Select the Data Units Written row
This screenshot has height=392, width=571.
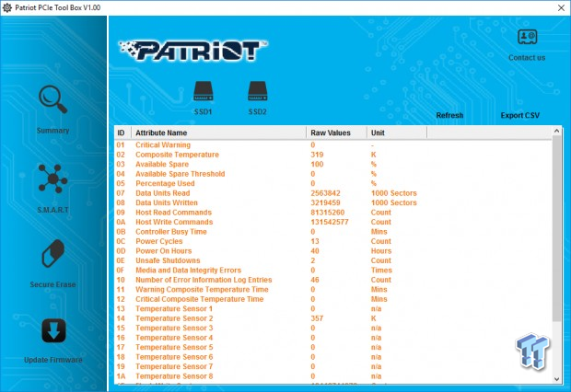click(333, 202)
